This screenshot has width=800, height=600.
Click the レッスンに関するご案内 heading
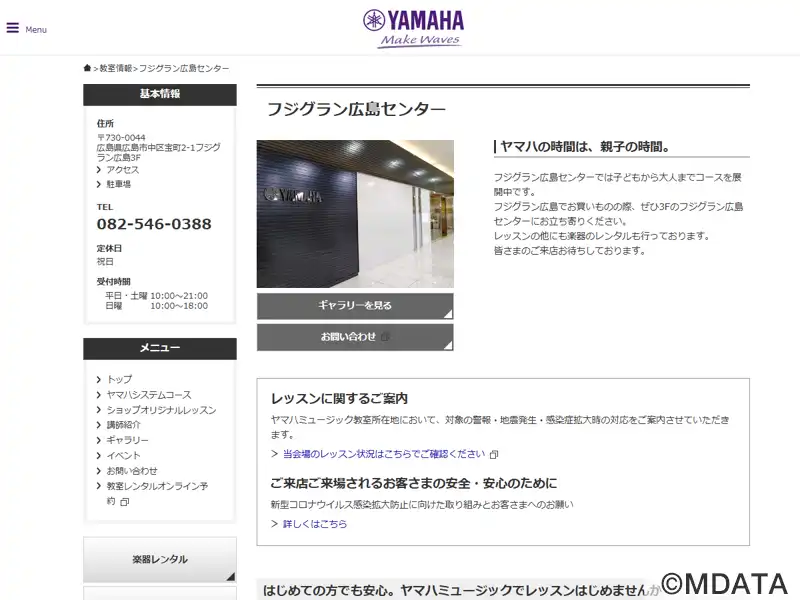(339, 398)
